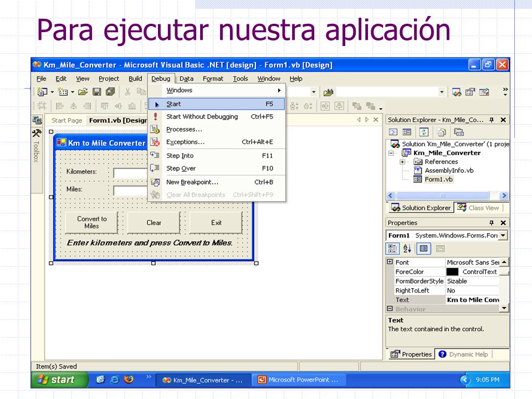Click the Open File folder icon

(x=83, y=91)
